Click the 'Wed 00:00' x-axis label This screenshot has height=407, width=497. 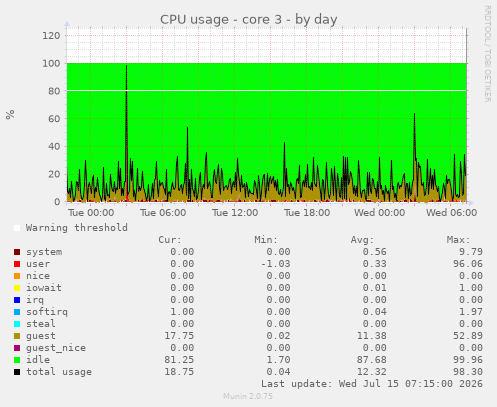[379, 213]
